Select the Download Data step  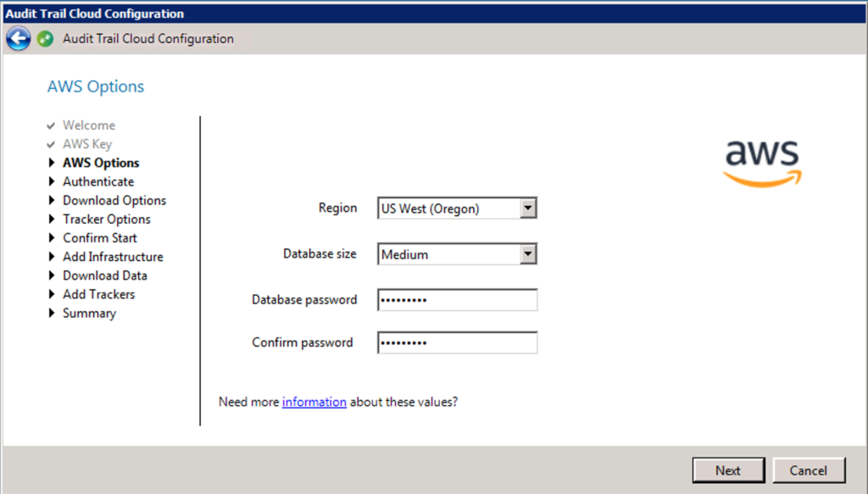[x=105, y=275]
